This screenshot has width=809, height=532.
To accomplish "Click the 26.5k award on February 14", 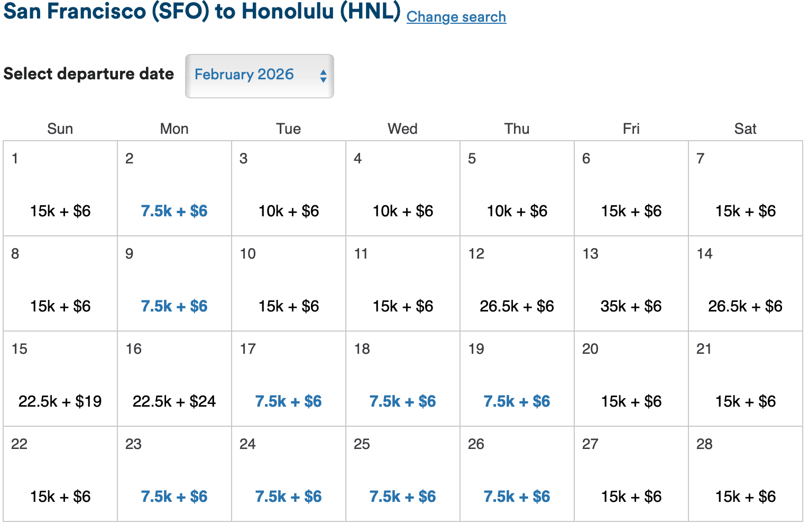I will 745,306.
